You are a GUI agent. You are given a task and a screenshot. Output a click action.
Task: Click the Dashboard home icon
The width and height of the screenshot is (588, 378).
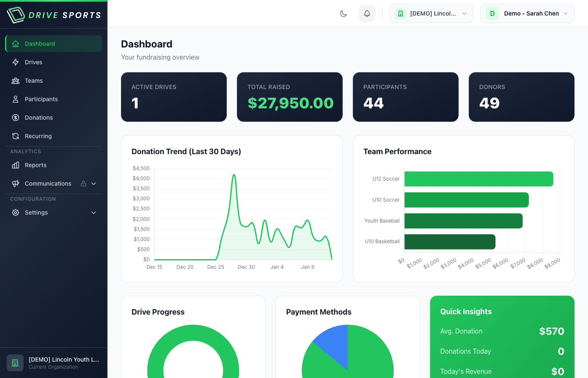pyautogui.click(x=16, y=44)
